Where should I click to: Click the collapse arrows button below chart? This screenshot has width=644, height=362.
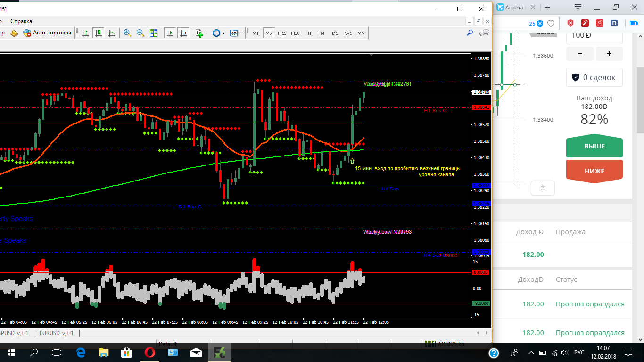[x=543, y=188]
